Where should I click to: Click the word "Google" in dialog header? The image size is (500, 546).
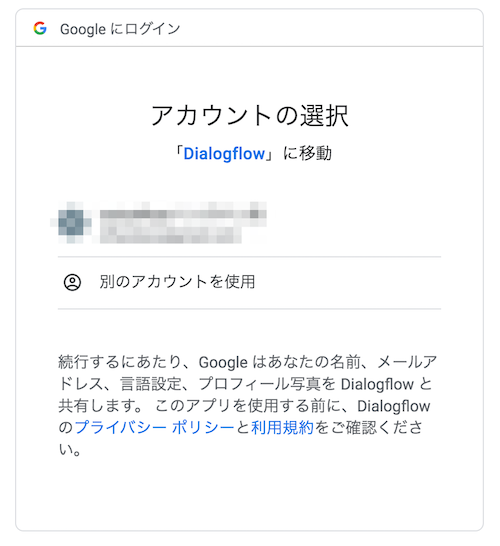(83, 30)
